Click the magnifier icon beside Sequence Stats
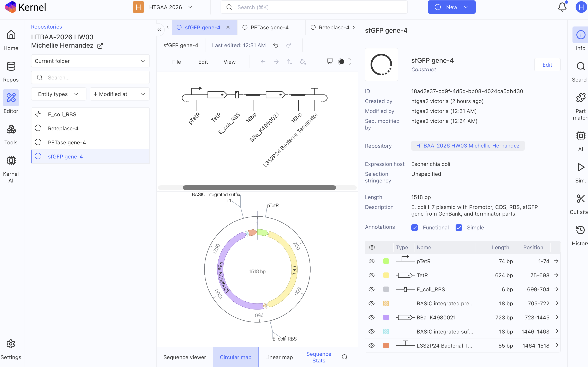 pyautogui.click(x=345, y=357)
